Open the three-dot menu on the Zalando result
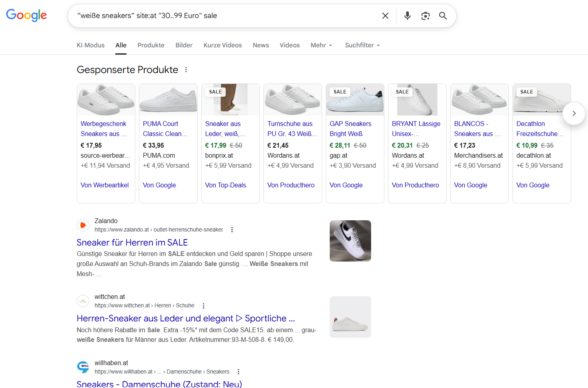Screen dimensions: 588x388 [232, 229]
